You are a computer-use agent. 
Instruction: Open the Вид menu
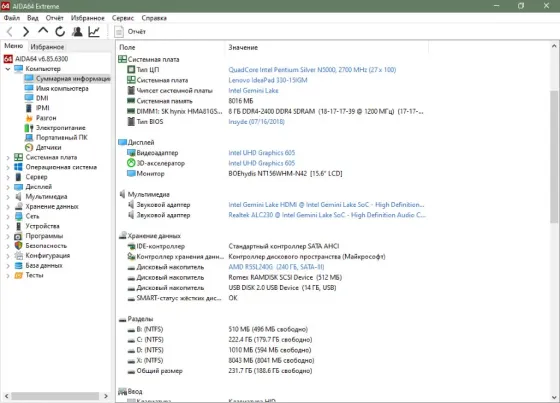click(x=33, y=18)
